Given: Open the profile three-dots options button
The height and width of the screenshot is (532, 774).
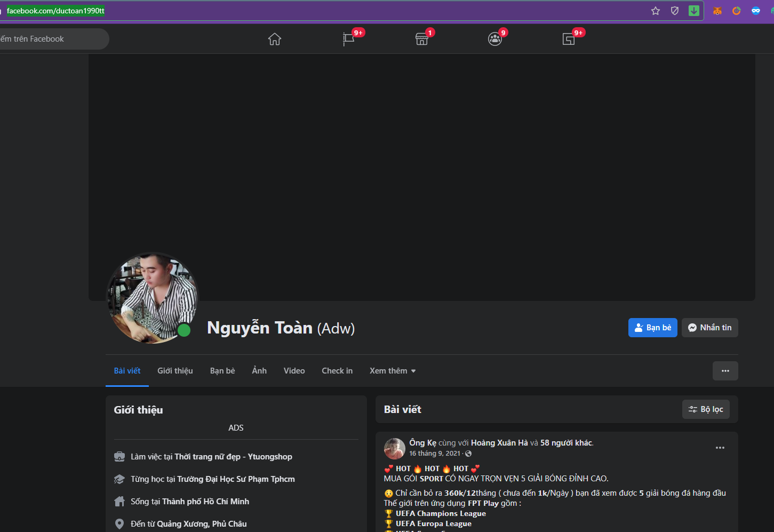Looking at the screenshot, I should point(725,371).
